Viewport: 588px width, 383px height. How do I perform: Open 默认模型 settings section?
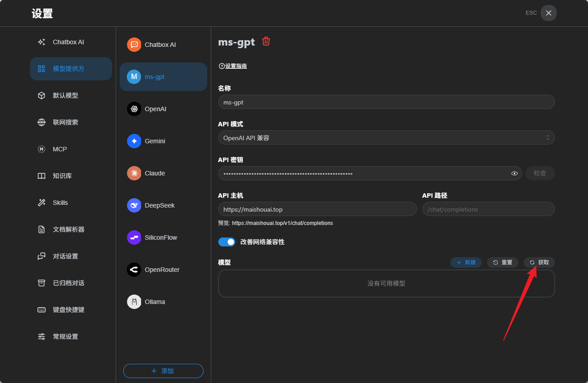click(71, 96)
